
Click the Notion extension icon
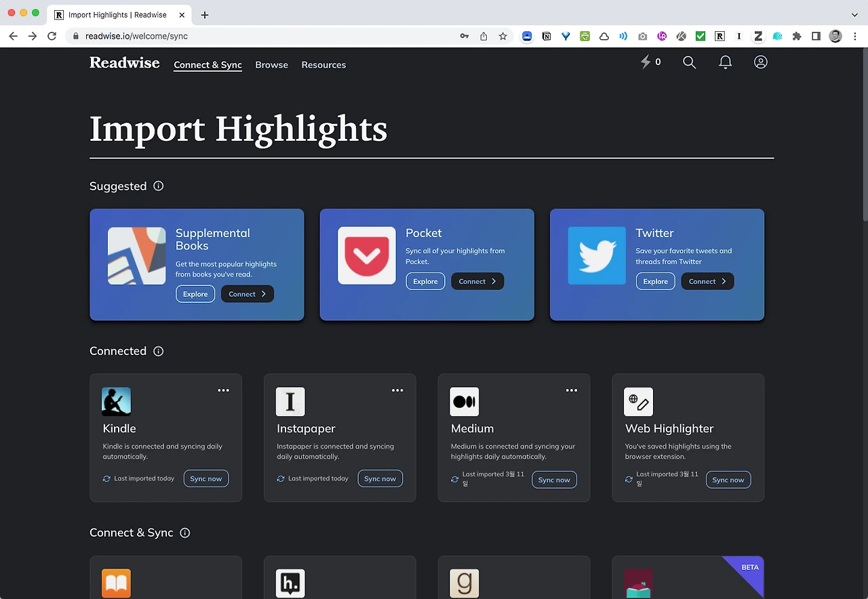coord(547,36)
